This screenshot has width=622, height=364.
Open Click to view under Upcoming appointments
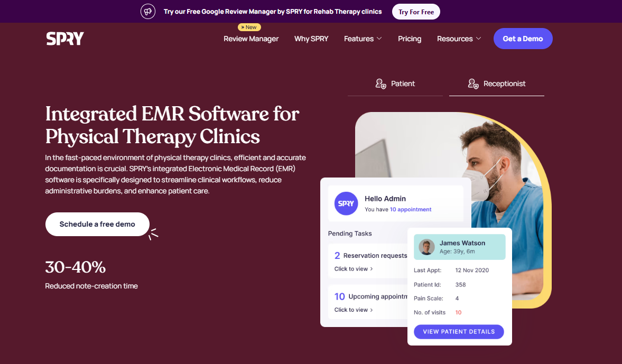(x=354, y=310)
